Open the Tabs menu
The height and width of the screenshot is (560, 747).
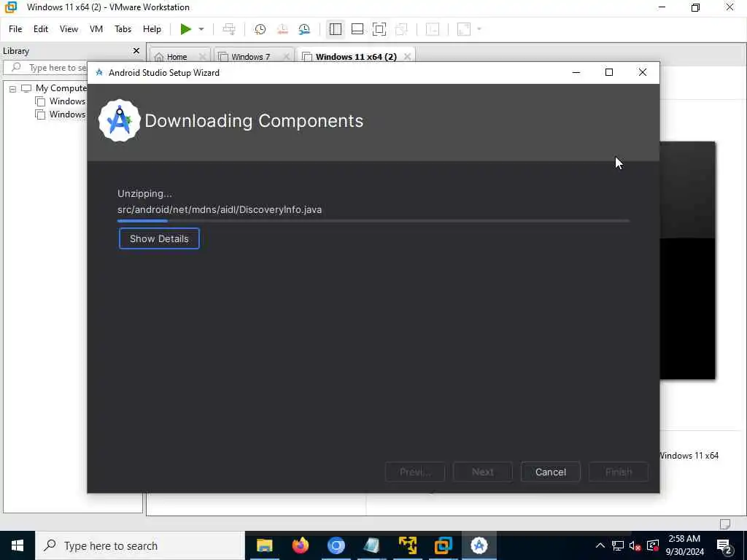(123, 29)
